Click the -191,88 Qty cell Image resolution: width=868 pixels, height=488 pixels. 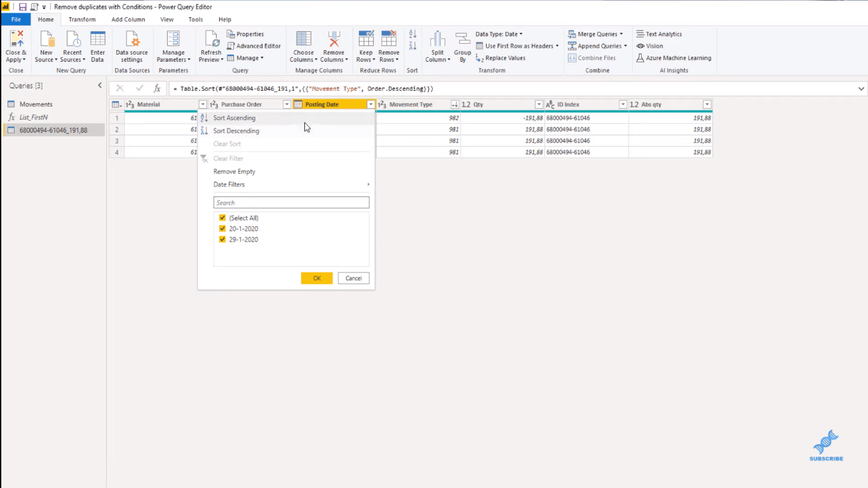point(503,118)
